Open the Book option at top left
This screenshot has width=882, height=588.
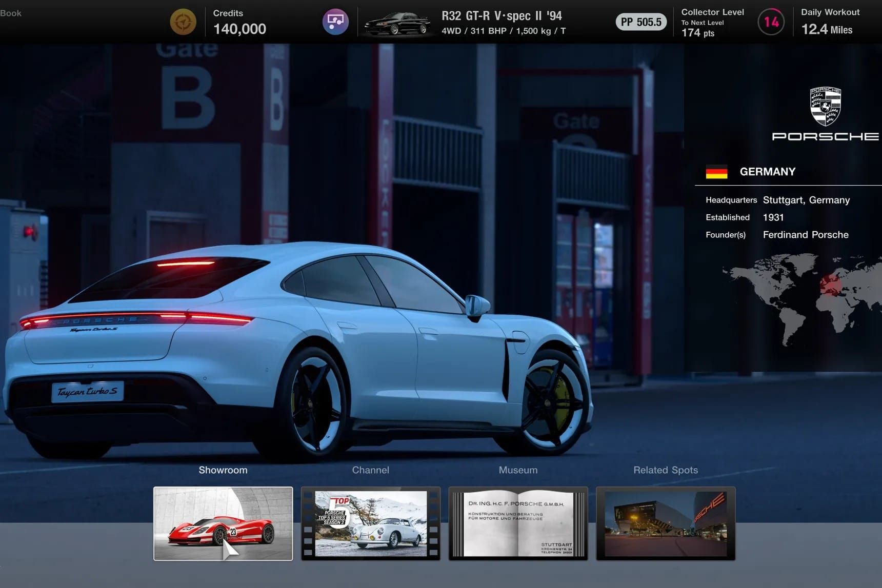point(11,13)
